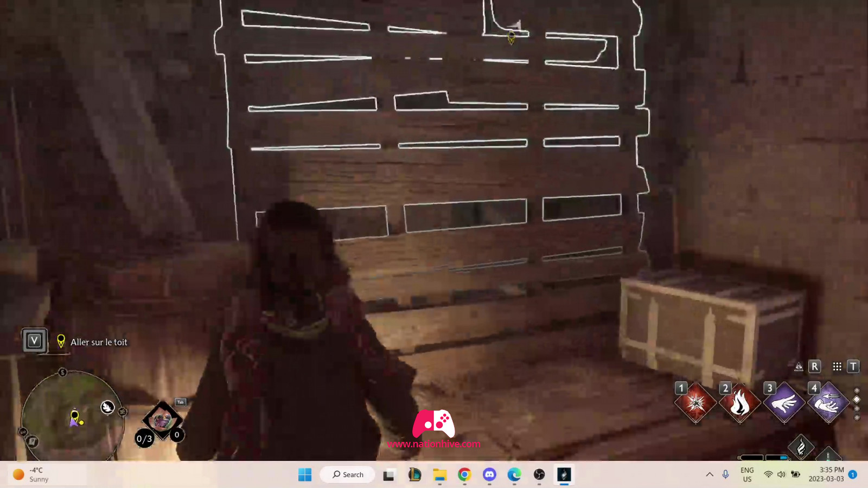Click the Tab key tool wheel prompt
868x488 pixels.
(181, 402)
